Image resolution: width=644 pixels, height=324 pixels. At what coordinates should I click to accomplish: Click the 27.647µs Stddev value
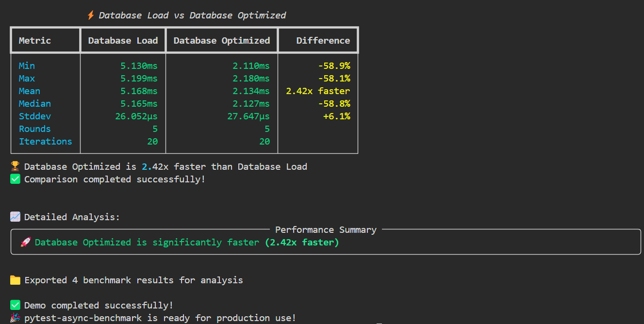tap(248, 116)
